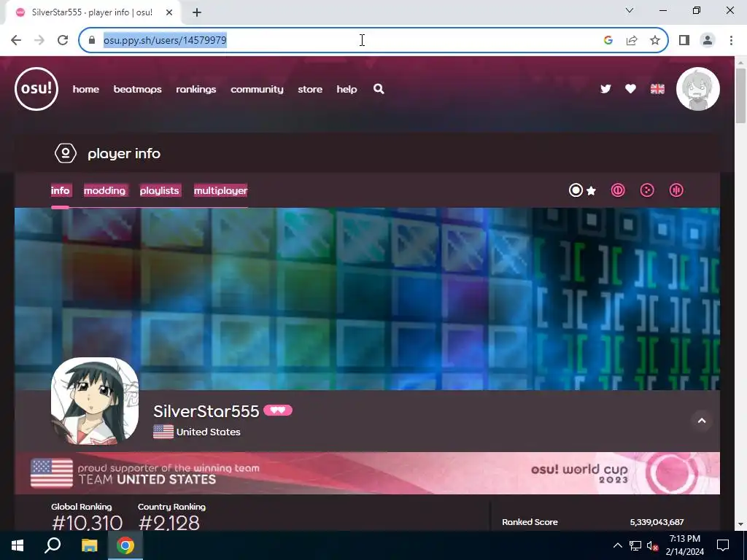Viewport: 747px width, 560px height.
Task: Click the SilverStar555 username heading
Action: [x=206, y=411]
